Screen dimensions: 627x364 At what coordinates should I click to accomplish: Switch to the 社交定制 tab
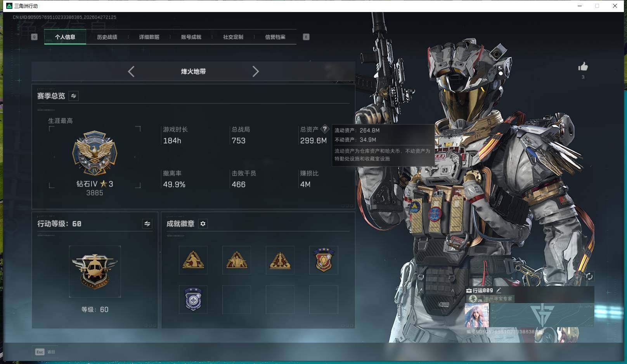click(233, 37)
